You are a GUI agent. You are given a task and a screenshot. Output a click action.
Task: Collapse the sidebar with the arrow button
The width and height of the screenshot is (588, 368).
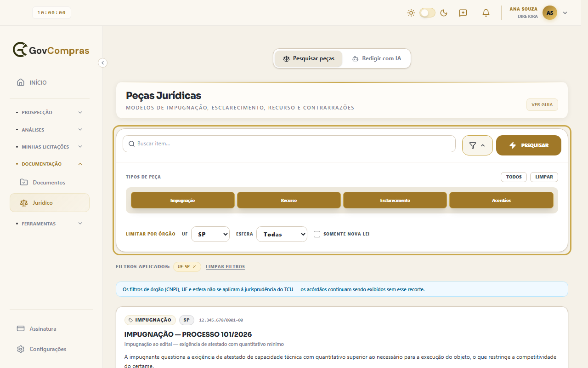click(x=103, y=63)
